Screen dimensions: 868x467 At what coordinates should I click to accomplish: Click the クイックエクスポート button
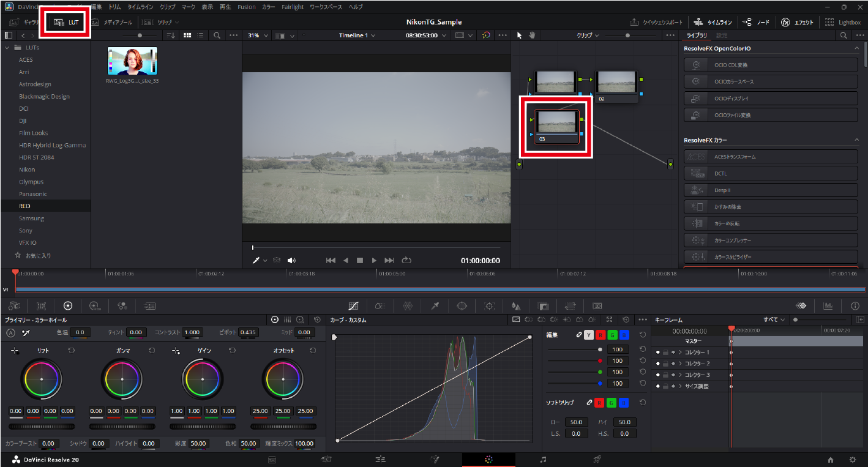pos(656,22)
